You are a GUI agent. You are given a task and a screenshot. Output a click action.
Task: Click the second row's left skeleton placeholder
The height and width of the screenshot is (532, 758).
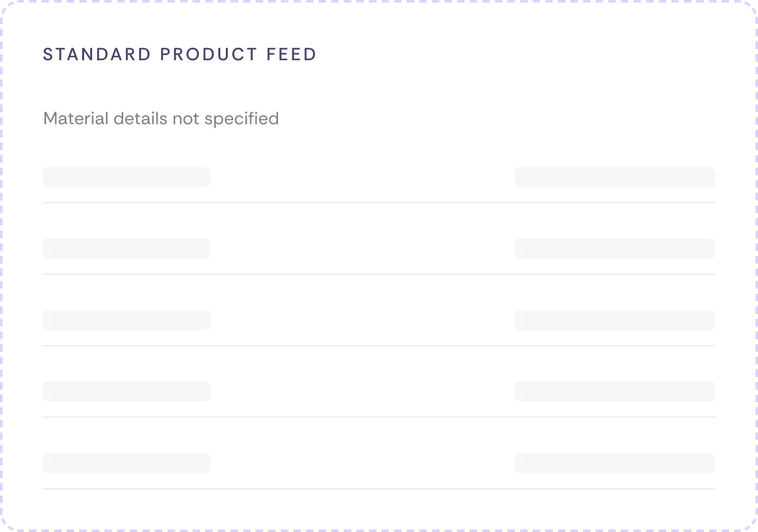[126, 248]
